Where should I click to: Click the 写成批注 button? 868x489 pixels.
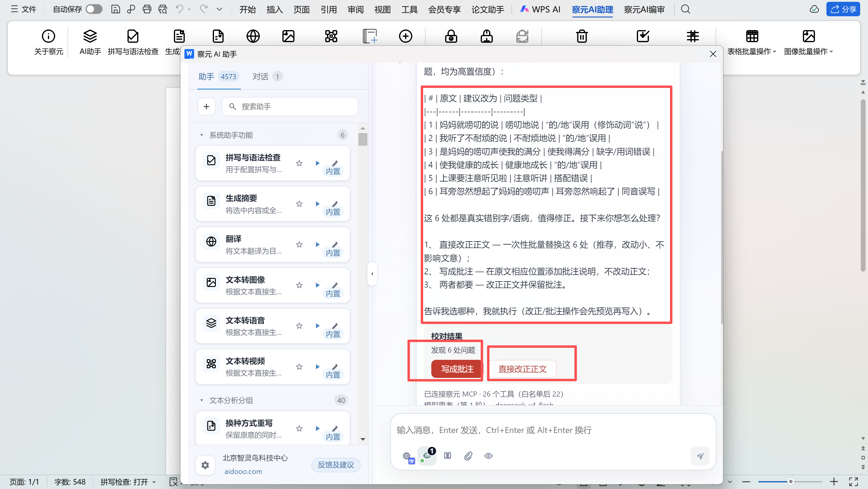(x=457, y=369)
